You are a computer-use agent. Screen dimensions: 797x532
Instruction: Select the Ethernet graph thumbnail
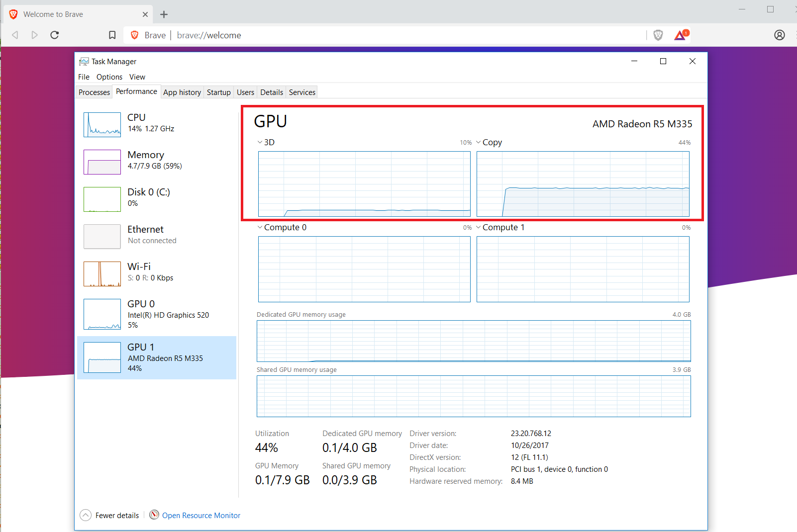point(102,237)
